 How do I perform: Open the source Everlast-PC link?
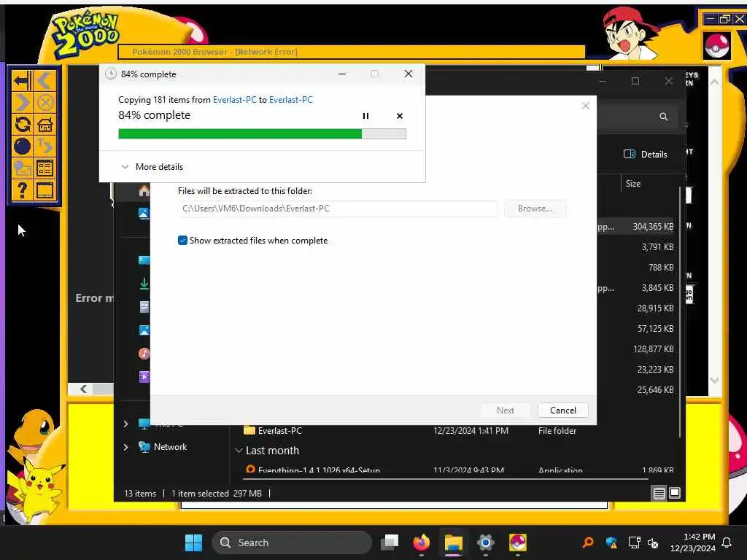click(x=234, y=99)
